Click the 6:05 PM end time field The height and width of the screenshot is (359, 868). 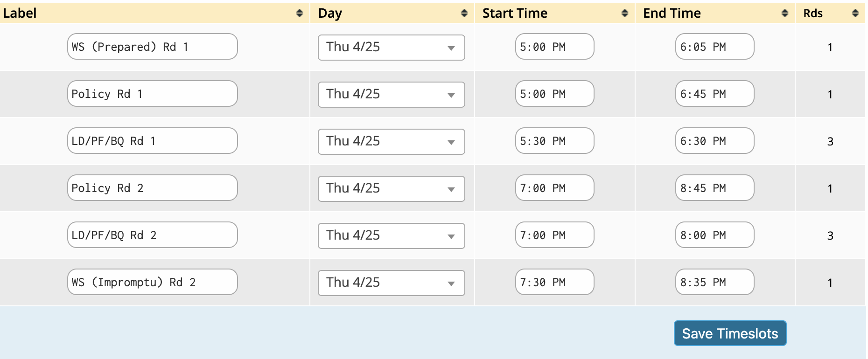coord(714,47)
